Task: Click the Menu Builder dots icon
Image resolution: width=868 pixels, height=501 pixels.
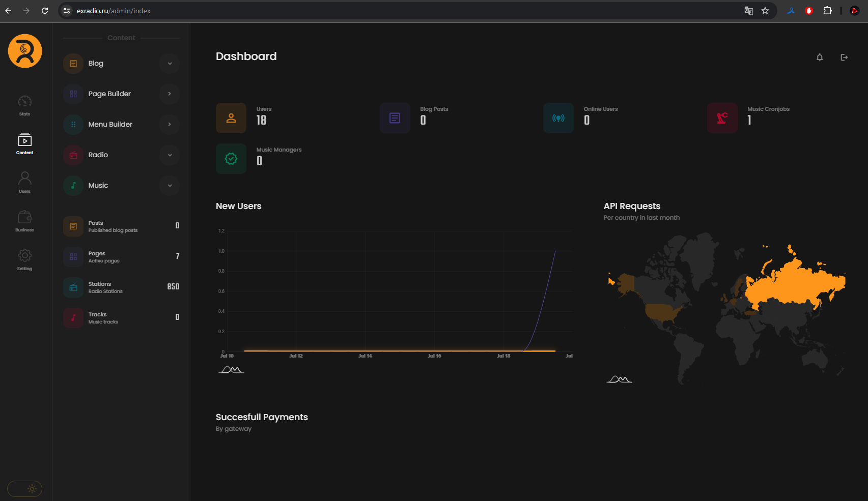Action: point(73,125)
